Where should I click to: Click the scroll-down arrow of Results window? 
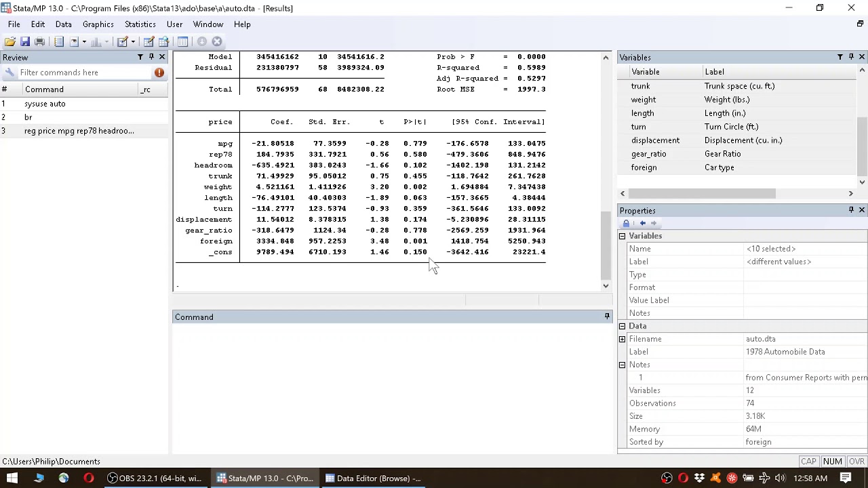point(606,286)
